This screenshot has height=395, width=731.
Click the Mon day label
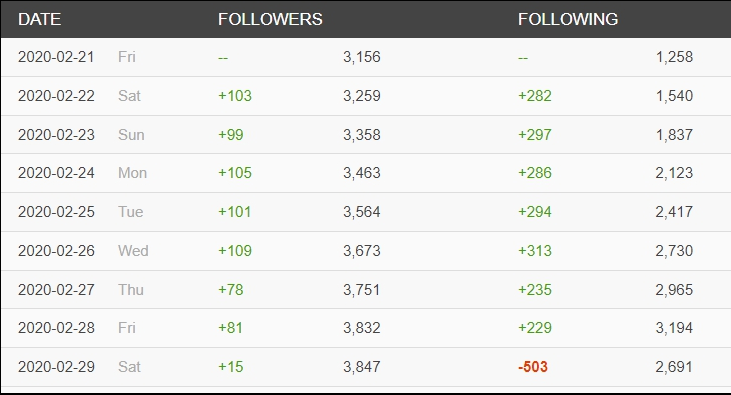coord(132,173)
